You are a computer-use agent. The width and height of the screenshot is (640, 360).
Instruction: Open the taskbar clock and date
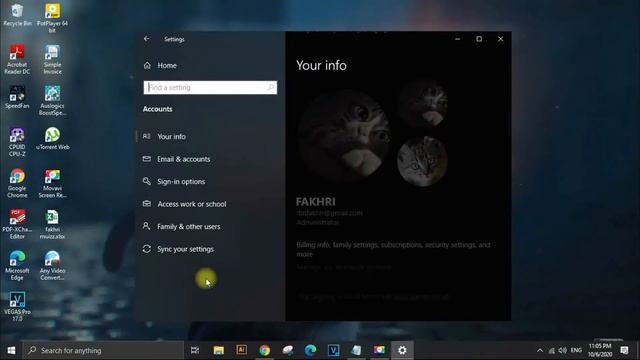point(600,350)
